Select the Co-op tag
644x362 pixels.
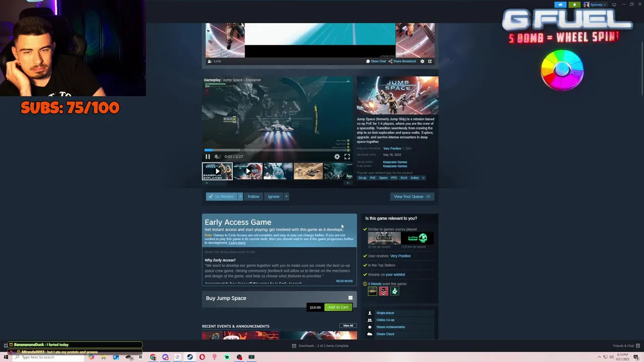pyautogui.click(x=362, y=177)
